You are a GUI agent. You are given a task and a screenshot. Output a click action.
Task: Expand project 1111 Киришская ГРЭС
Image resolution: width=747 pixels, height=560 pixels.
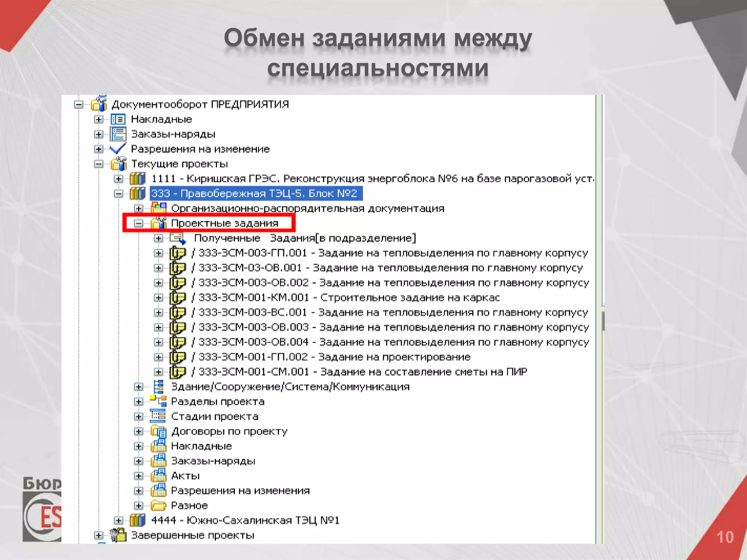[x=119, y=179]
